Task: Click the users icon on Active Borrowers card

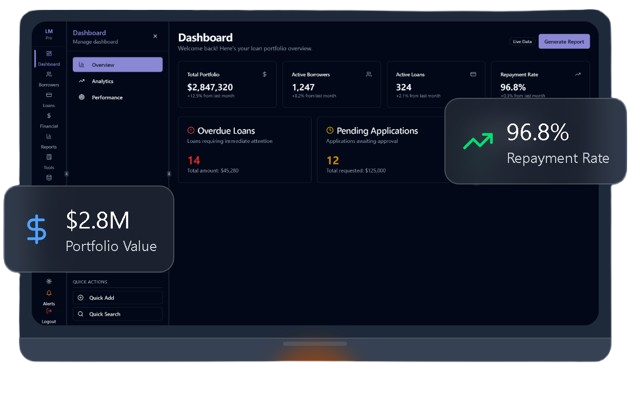Action: [x=368, y=74]
